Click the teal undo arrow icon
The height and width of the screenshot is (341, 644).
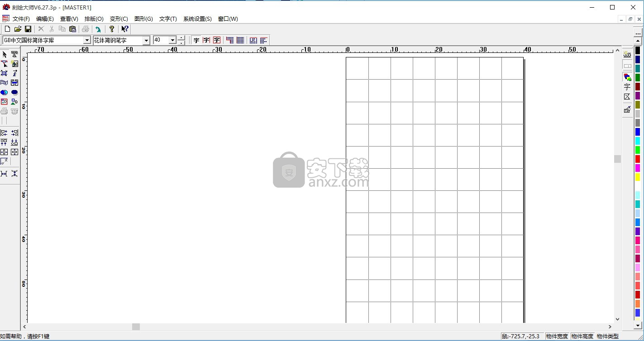pos(98,29)
